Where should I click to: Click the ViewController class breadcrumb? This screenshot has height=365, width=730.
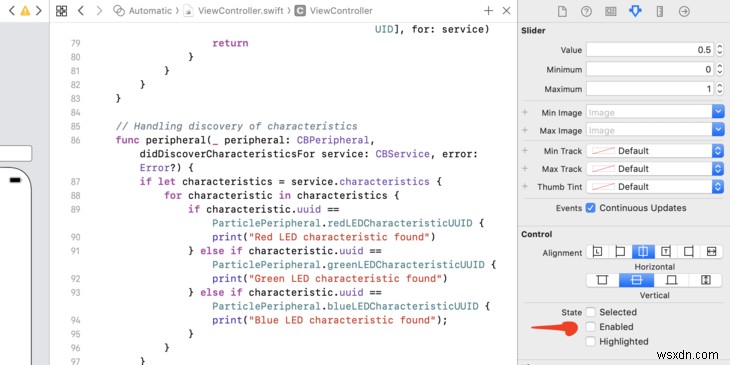click(341, 11)
